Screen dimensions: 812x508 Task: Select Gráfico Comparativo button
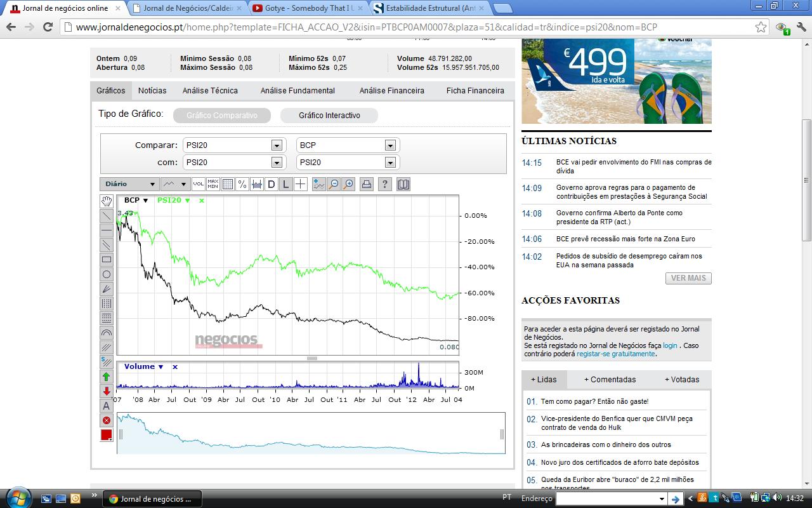[x=222, y=116]
